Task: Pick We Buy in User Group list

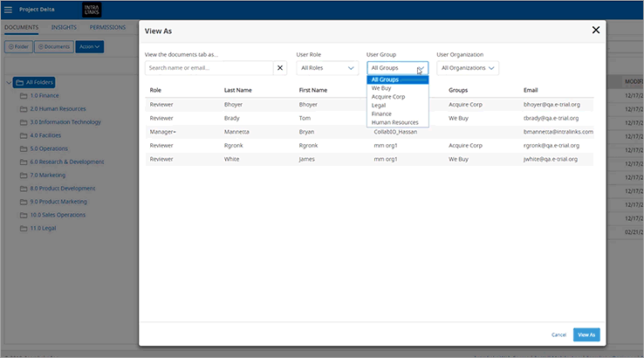Action: pyautogui.click(x=381, y=88)
